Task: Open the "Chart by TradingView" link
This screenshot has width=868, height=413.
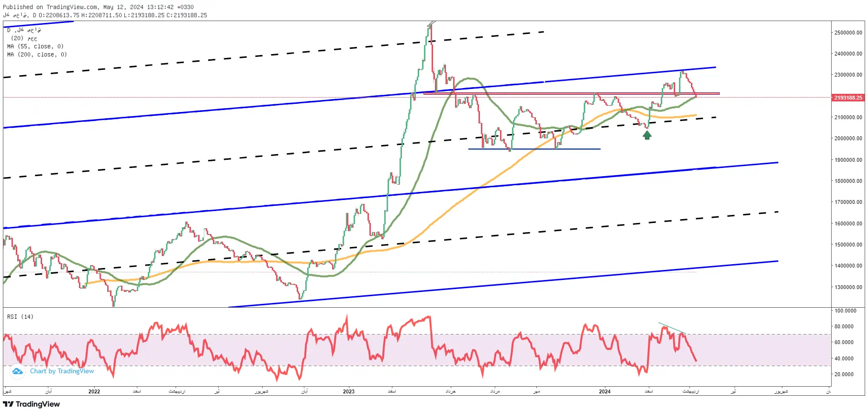Action: (62, 371)
